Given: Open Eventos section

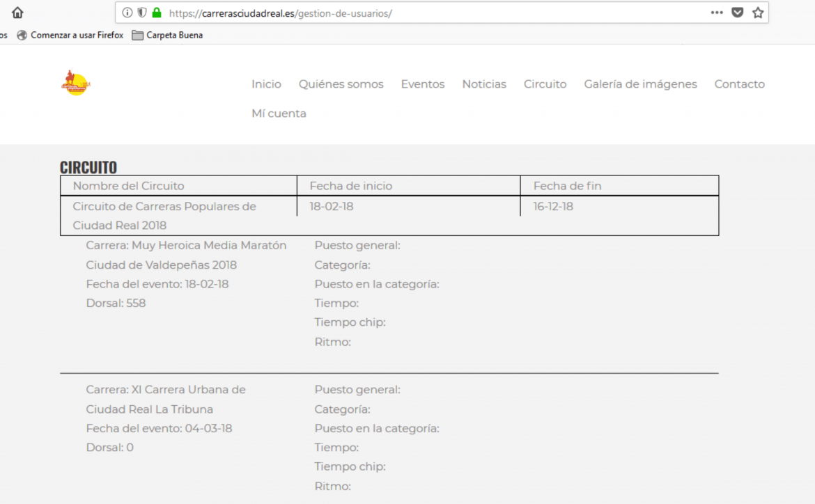Looking at the screenshot, I should click(423, 84).
